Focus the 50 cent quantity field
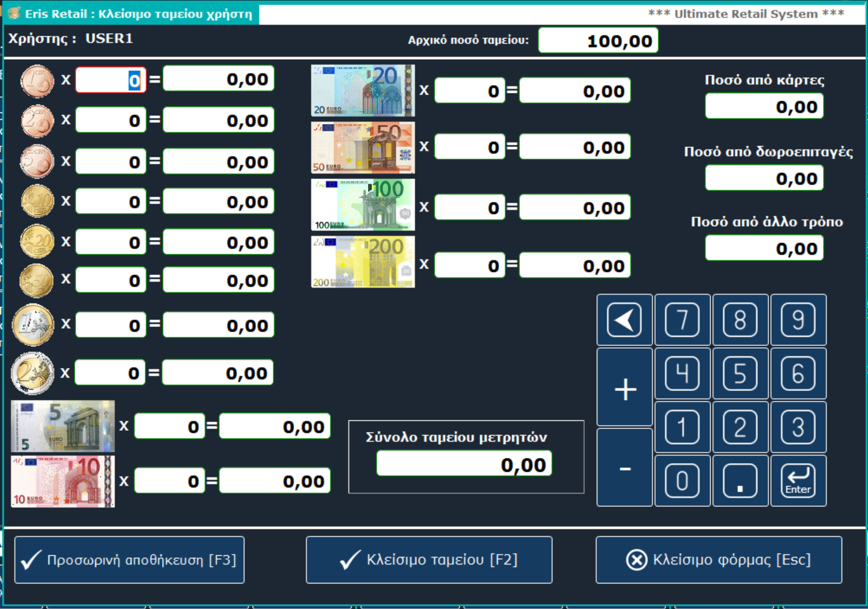 tap(111, 280)
